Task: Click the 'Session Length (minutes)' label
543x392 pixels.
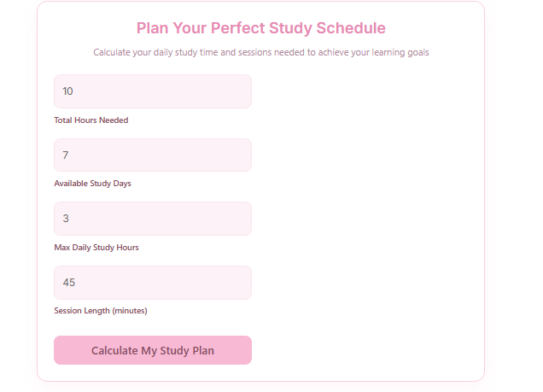Action: point(101,311)
